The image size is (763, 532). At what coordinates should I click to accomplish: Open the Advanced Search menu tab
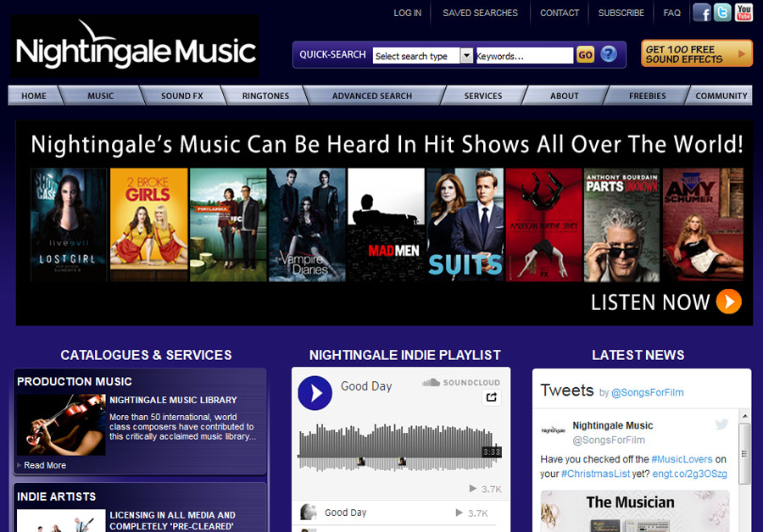(371, 96)
